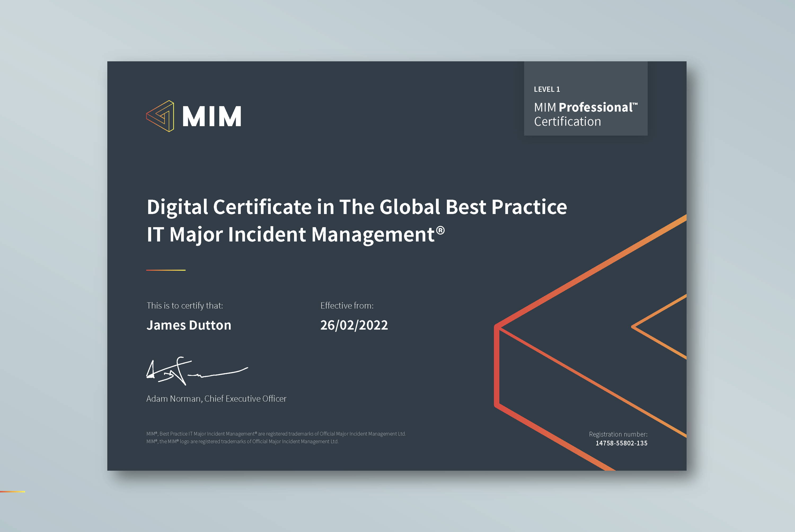
Task: Click the 'LEVEL 1' label
Action: coord(547,89)
